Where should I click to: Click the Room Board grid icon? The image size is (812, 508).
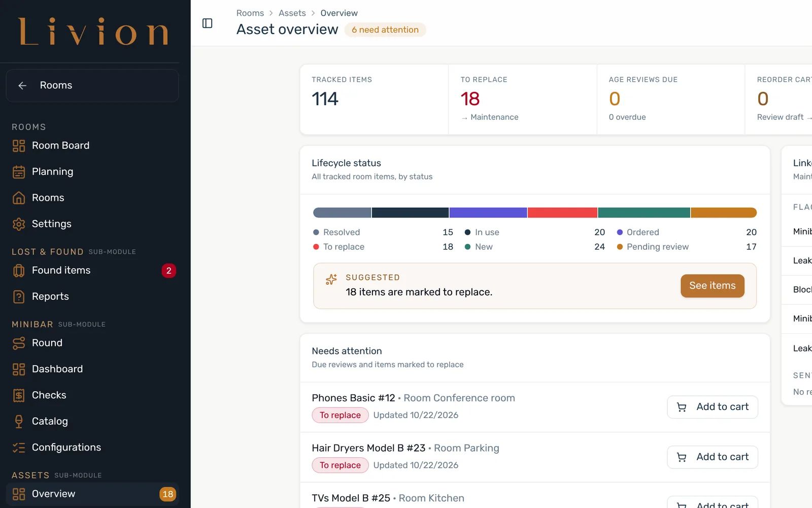point(19,146)
